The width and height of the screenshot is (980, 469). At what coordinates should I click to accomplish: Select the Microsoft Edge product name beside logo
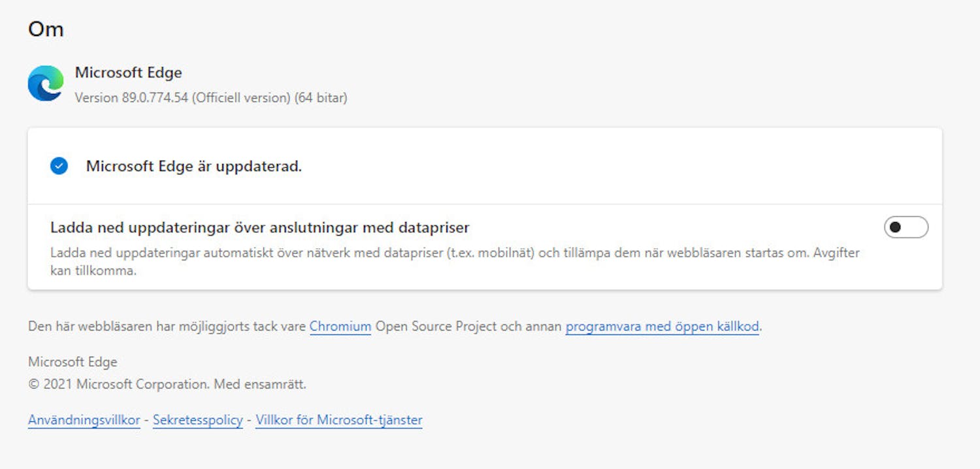coord(129,73)
